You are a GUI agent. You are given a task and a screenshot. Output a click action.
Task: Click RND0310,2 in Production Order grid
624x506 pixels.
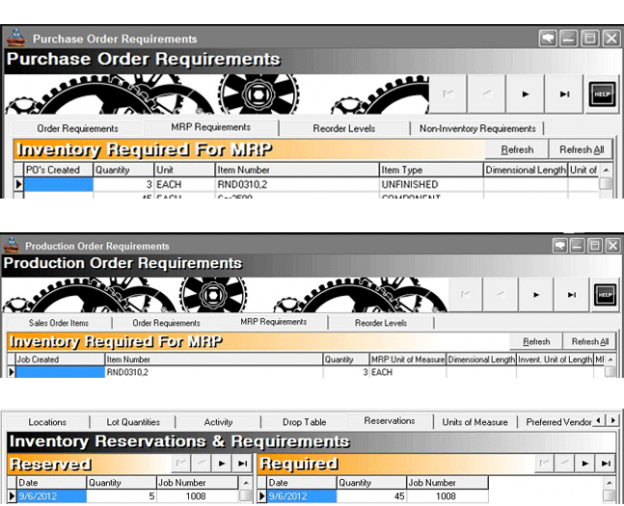click(214, 372)
